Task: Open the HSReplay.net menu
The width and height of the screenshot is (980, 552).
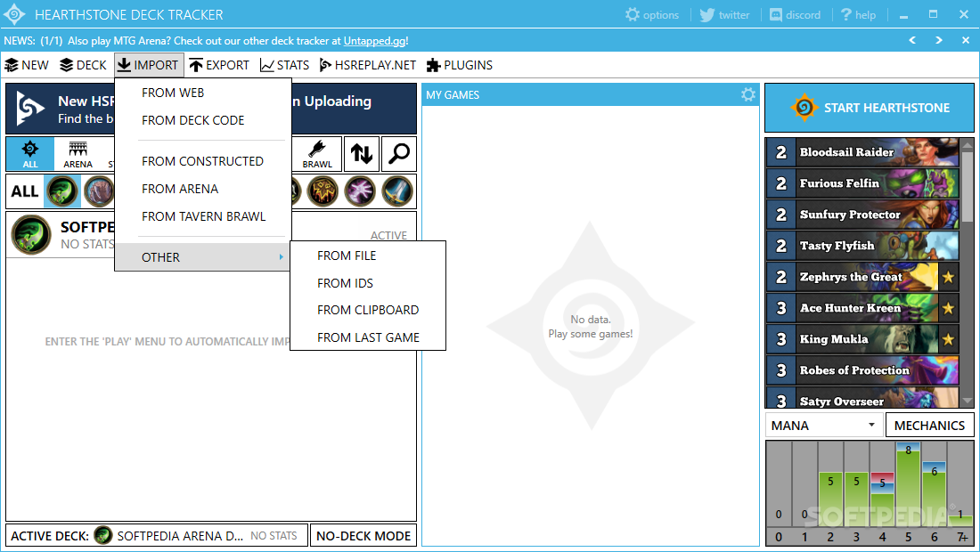Action: coord(367,65)
